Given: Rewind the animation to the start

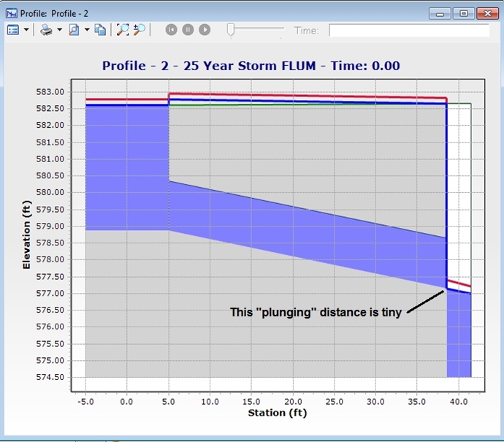Looking at the screenshot, I should click(171, 30).
